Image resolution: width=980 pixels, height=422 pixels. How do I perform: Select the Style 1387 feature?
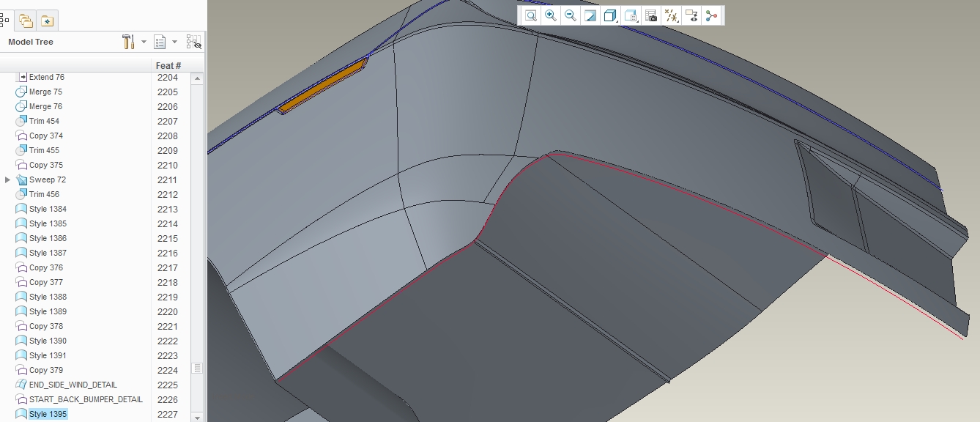pyautogui.click(x=48, y=253)
